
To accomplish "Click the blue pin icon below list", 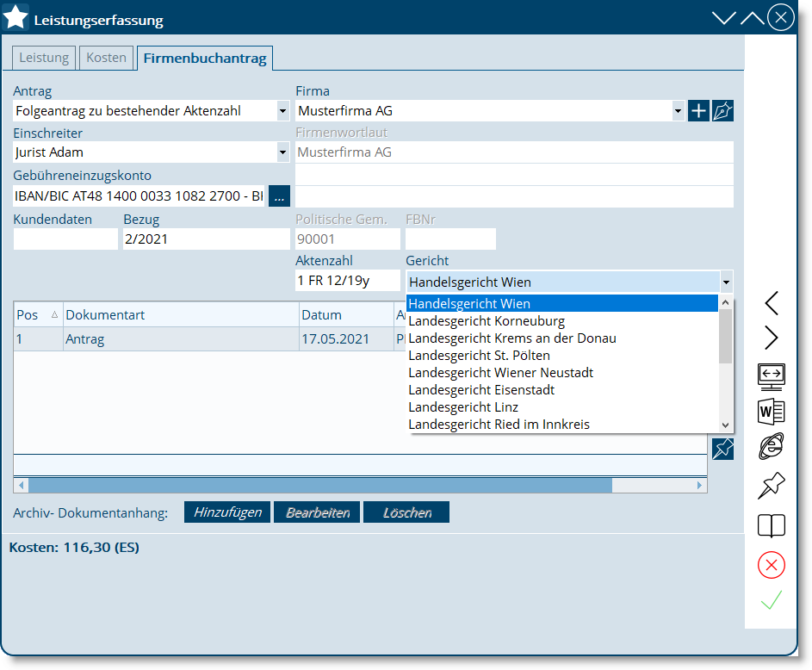I will [x=722, y=449].
